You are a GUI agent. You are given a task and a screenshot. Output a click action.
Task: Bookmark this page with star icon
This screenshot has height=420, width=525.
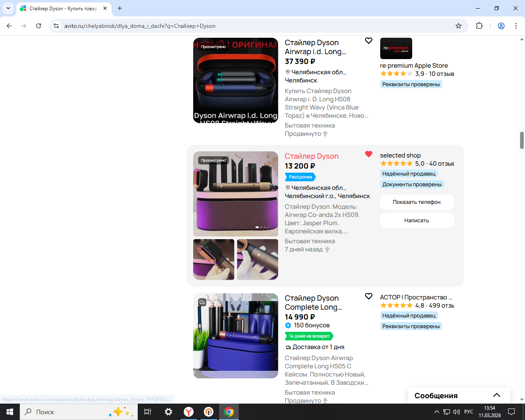point(459,26)
